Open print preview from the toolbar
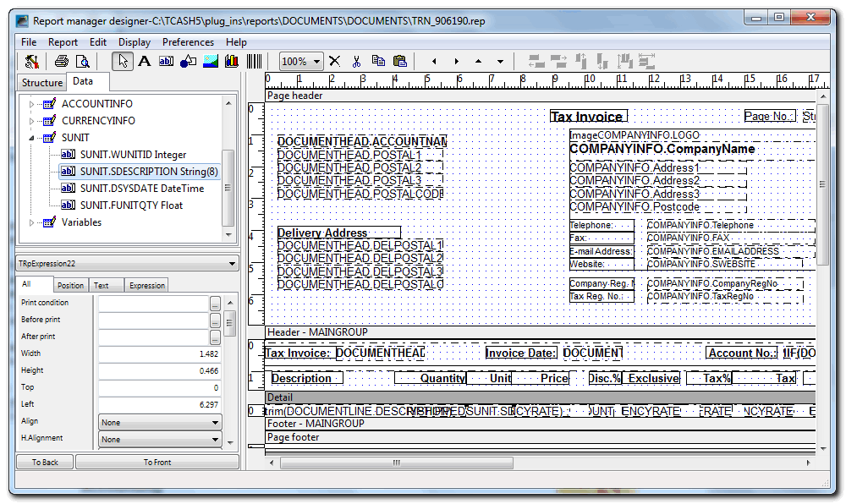This screenshot has width=846, height=504. pos(83,61)
